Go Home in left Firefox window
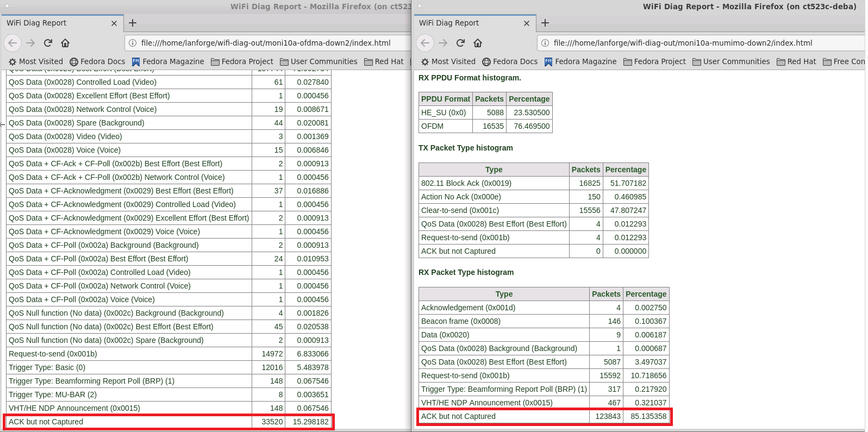 coord(65,43)
